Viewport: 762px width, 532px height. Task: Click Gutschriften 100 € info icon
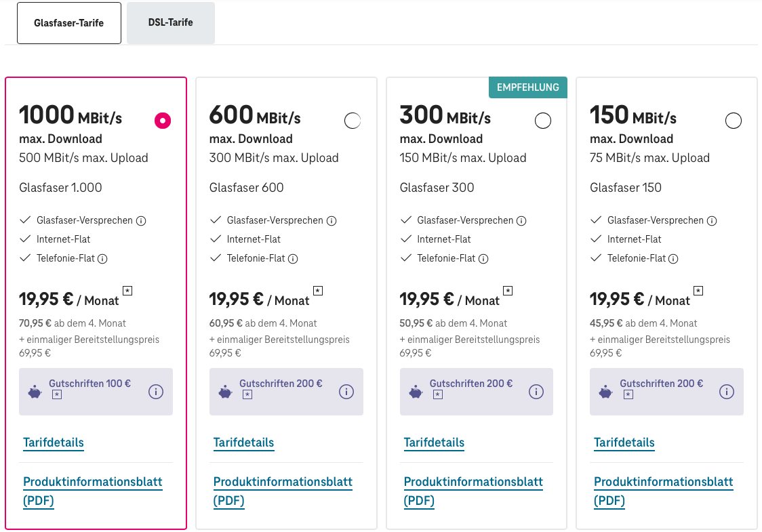pyautogui.click(x=156, y=392)
